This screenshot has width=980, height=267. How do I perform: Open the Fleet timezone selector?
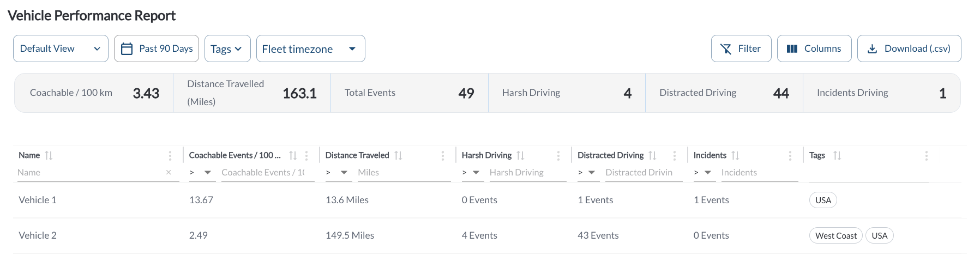[x=310, y=48]
